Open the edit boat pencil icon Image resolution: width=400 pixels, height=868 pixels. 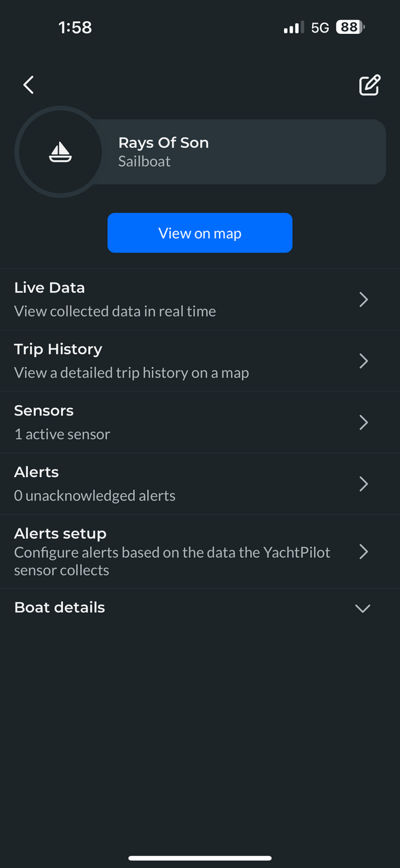pyautogui.click(x=369, y=85)
